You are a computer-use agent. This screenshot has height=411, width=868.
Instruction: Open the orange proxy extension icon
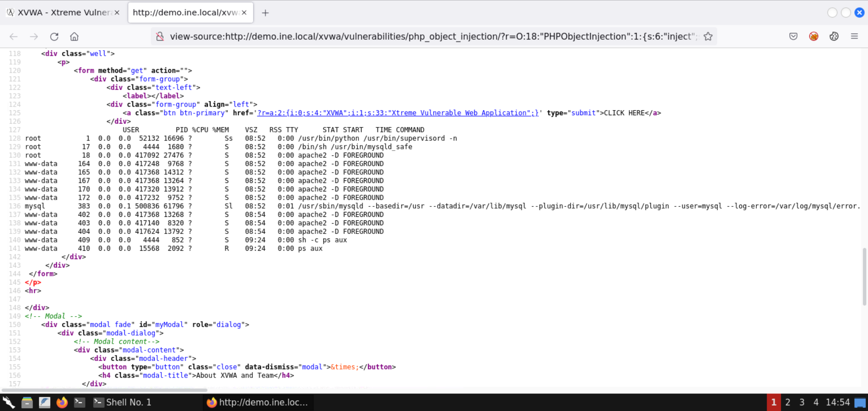[814, 37]
